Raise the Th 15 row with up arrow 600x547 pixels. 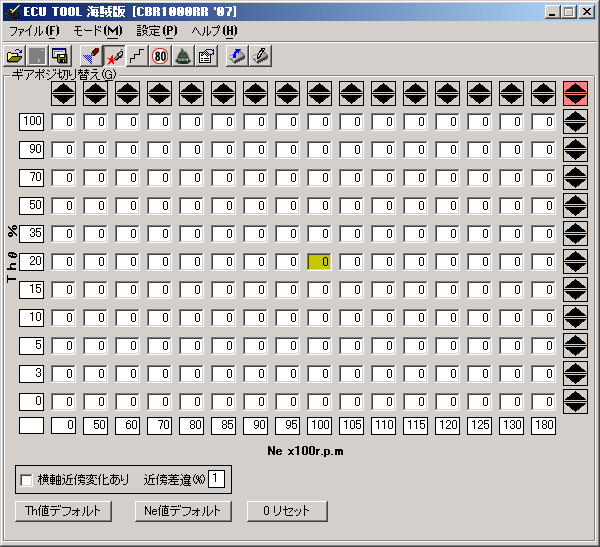(x=575, y=284)
